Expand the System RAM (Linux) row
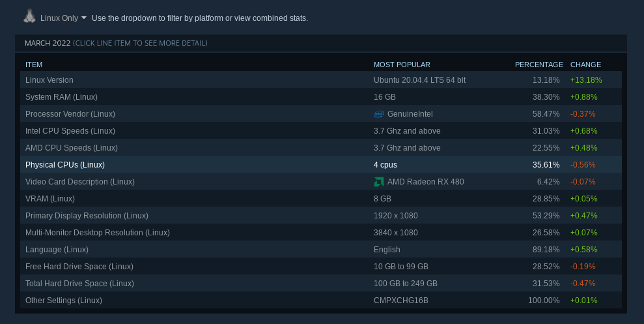644x324 pixels. click(x=321, y=96)
